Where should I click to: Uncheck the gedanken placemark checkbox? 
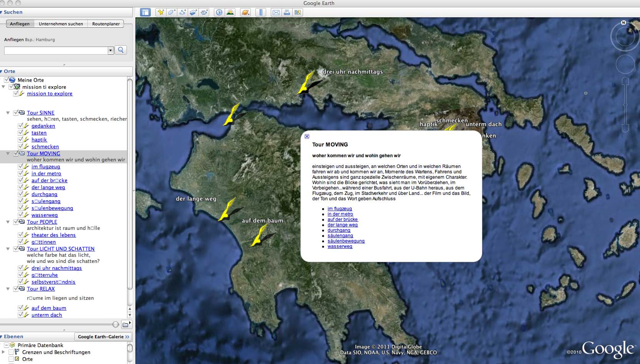20,126
